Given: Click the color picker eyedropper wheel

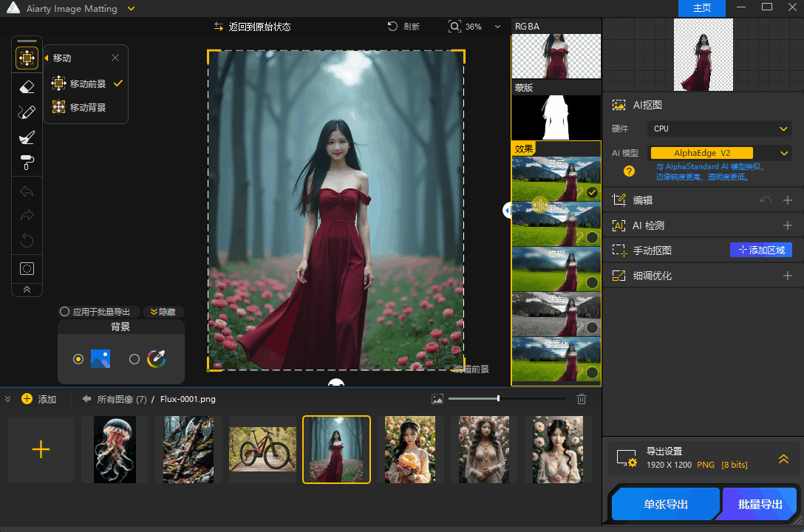Looking at the screenshot, I should (157, 359).
